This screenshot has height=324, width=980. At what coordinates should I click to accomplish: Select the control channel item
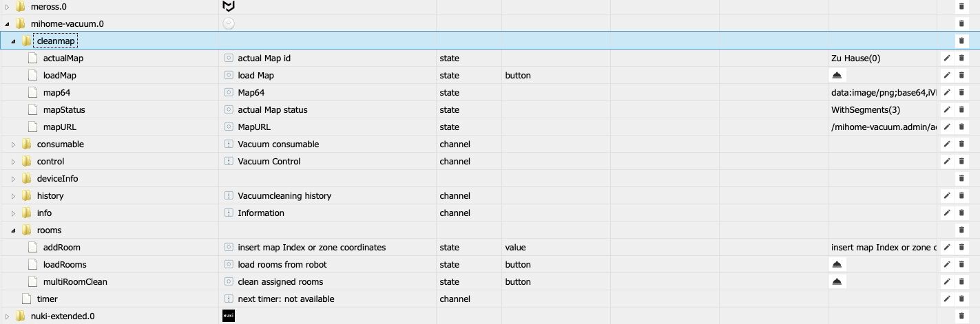click(x=50, y=162)
